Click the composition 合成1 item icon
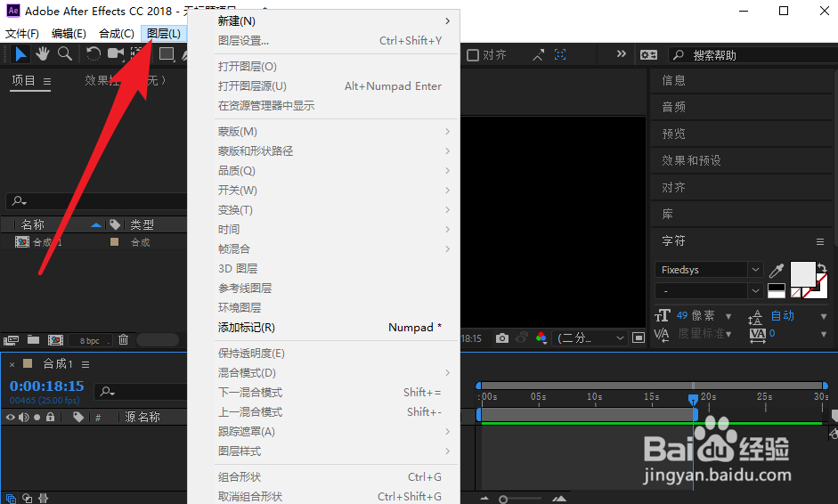838x504 pixels. click(22, 242)
